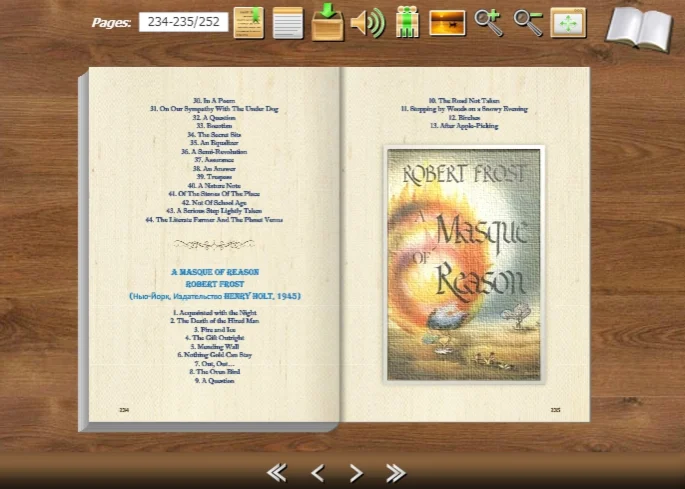
Task: Click the page number field 234-235/252
Action: (x=183, y=22)
